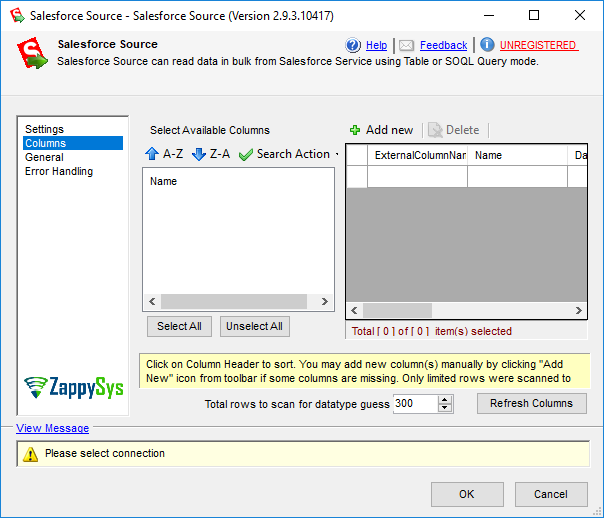The image size is (604, 518).
Task: Click the yellow warning icon in message bar
Action: point(30,454)
